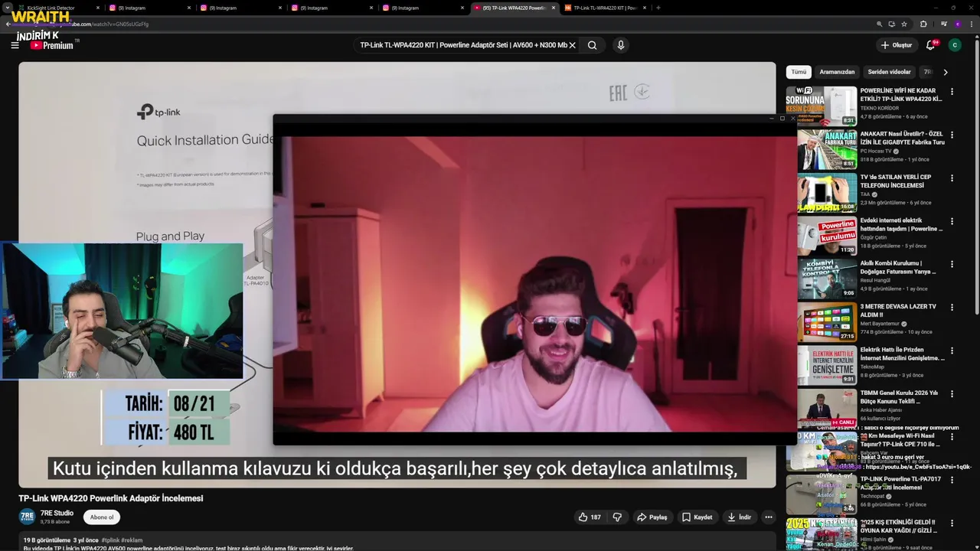Click the browser address bar
The height and width of the screenshot is (551, 980).
[x=459, y=24]
